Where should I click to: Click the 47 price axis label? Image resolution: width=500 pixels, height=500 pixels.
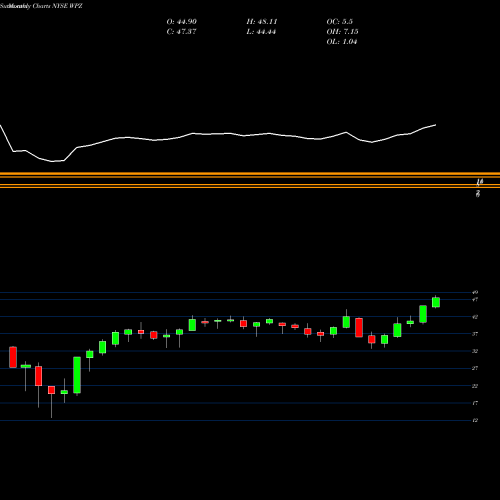point(475,300)
